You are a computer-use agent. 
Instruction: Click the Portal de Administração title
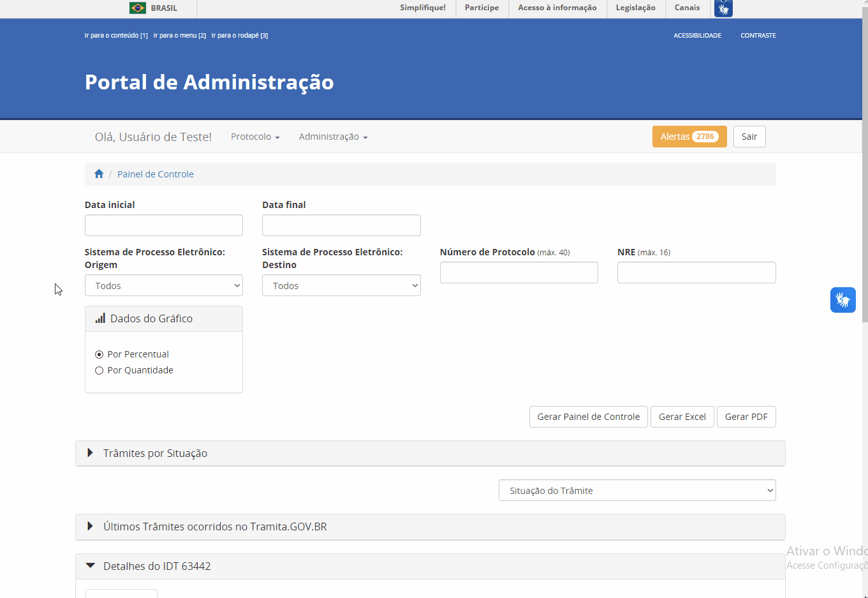209,82
